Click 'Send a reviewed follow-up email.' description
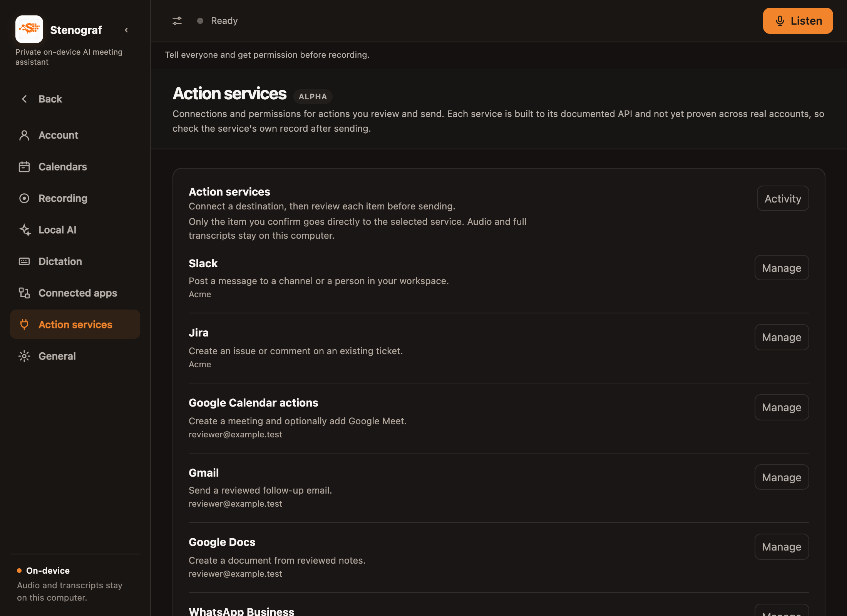Screen dimensions: 847x616 [260, 490]
